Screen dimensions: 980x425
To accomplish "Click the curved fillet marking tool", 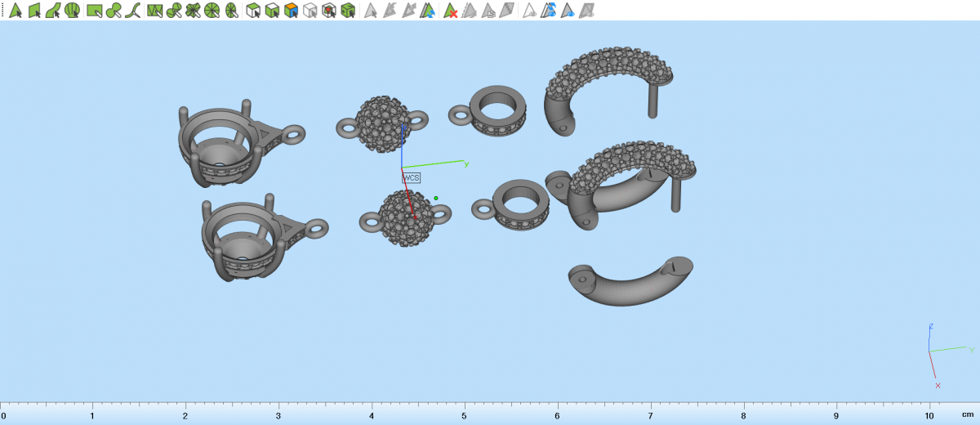I will click(x=134, y=11).
